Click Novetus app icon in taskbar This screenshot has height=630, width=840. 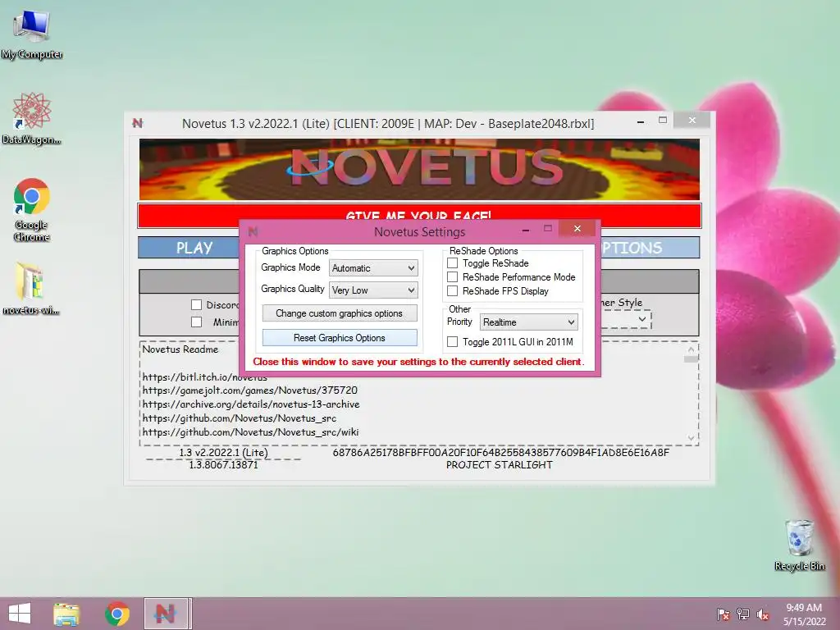[x=167, y=614]
